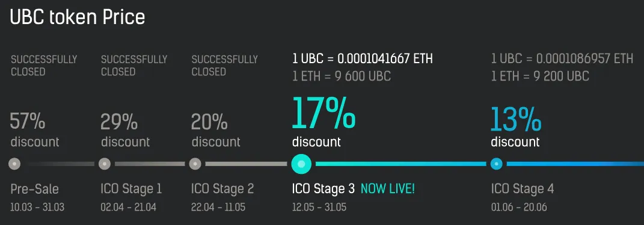Image resolution: width=644 pixels, height=225 pixels.
Task: Click the 17% discount figure
Action: (324, 112)
